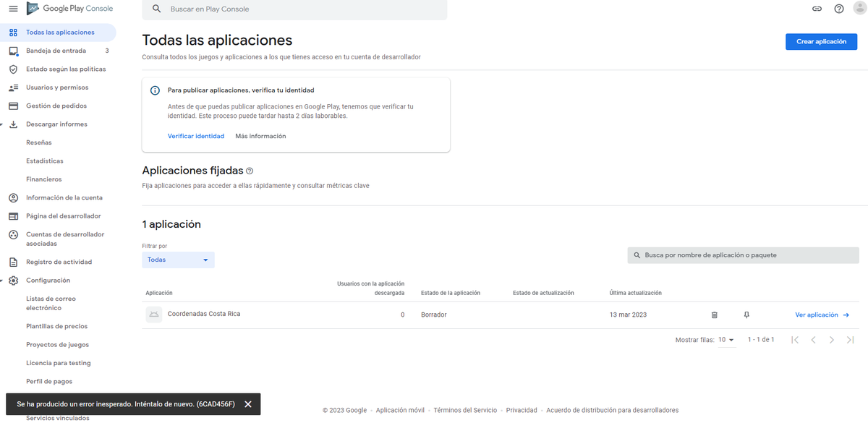Open Licencia para testing submenu item
The width and height of the screenshot is (868, 423).
[58, 363]
